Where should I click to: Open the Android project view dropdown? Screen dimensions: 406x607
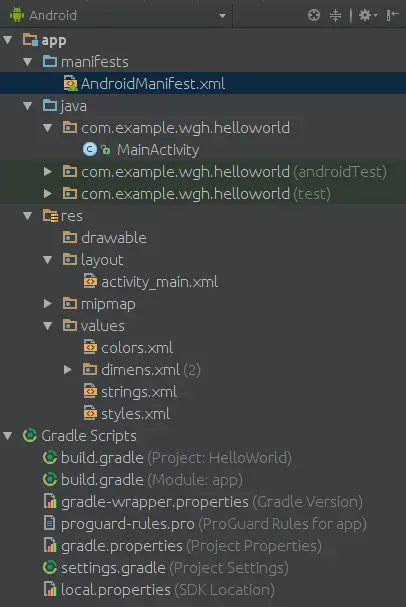(x=222, y=16)
